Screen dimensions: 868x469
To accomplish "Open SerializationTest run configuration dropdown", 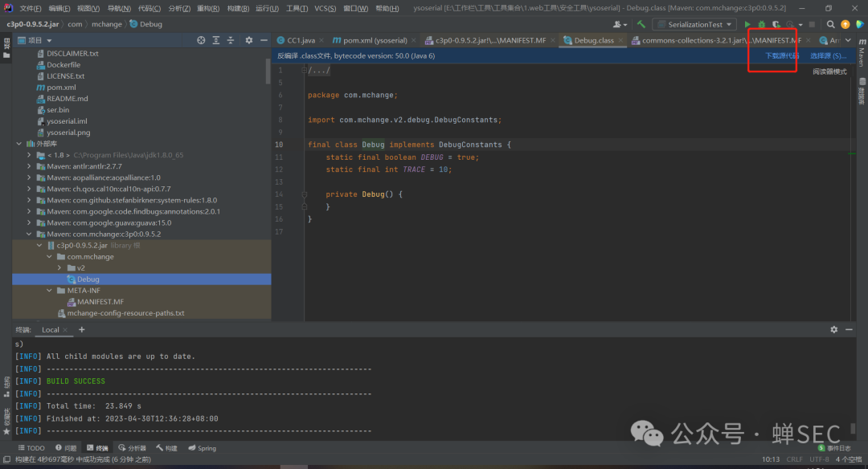I will [694, 25].
